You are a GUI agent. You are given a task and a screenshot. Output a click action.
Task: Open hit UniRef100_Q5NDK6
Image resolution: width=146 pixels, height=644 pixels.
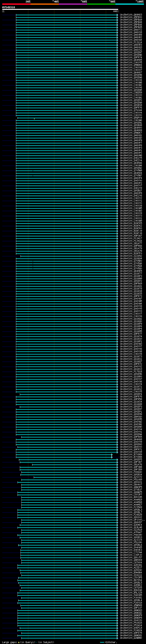click(x=131, y=65)
